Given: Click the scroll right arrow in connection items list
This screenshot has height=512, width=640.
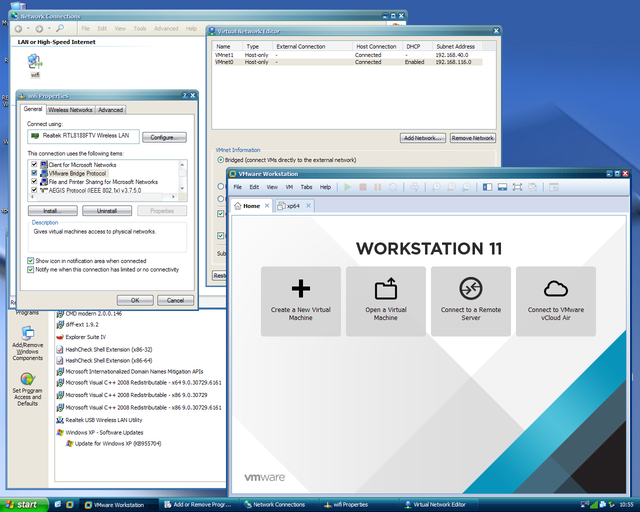Looking at the screenshot, I should pos(173,197).
